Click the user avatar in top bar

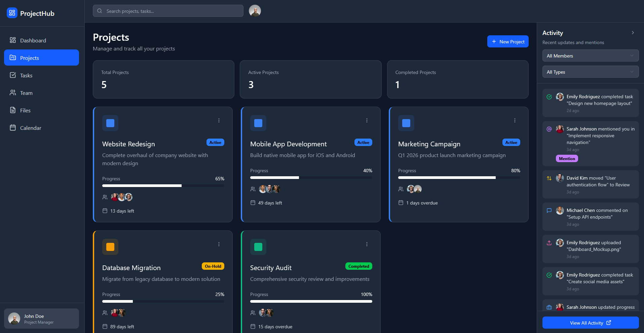[x=255, y=11]
